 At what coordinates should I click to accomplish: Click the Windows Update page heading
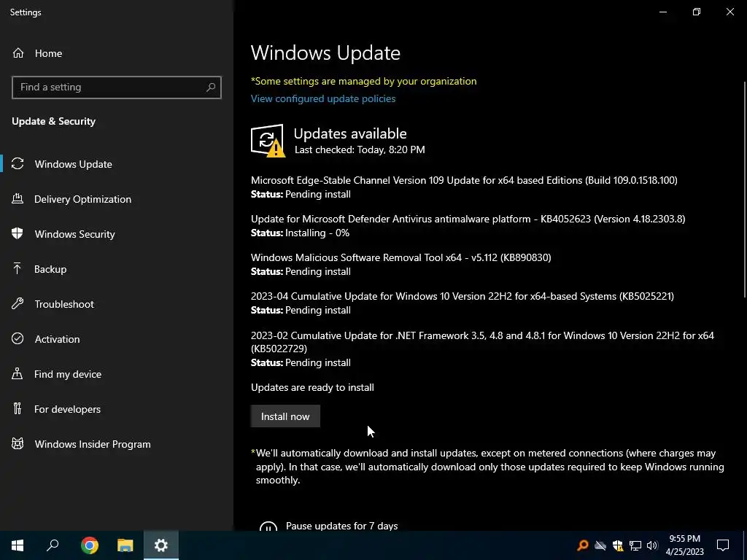coord(325,52)
